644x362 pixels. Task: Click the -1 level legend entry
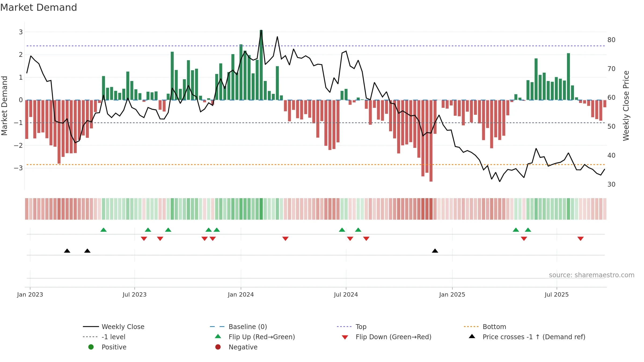(x=104, y=337)
